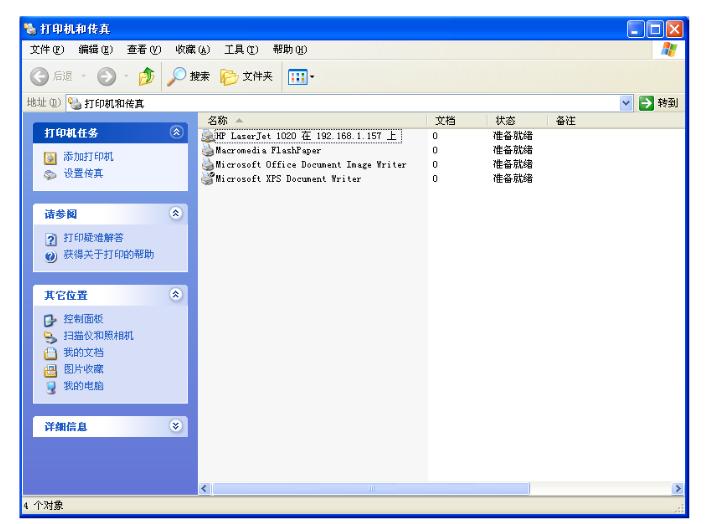This screenshot has height=524, width=709.
Task: Collapse the 其它位置 panel
Action: (x=176, y=294)
